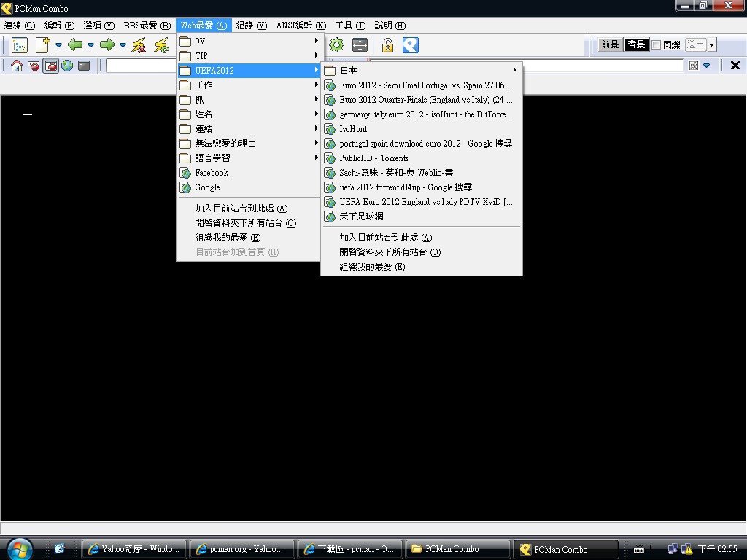The height and width of the screenshot is (560, 747).
Task: Expand the 連結 bookmark folder
Action: pyautogui.click(x=249, y=129)
